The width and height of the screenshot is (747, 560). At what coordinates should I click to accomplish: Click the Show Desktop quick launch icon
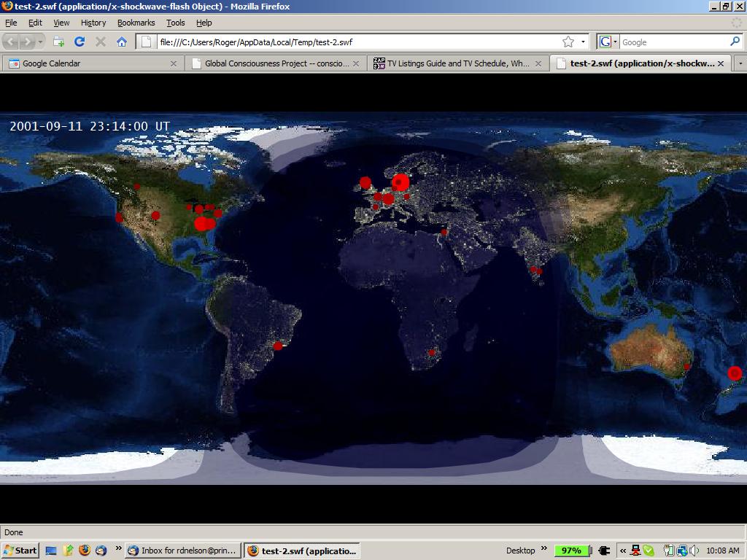coord(51,551)
